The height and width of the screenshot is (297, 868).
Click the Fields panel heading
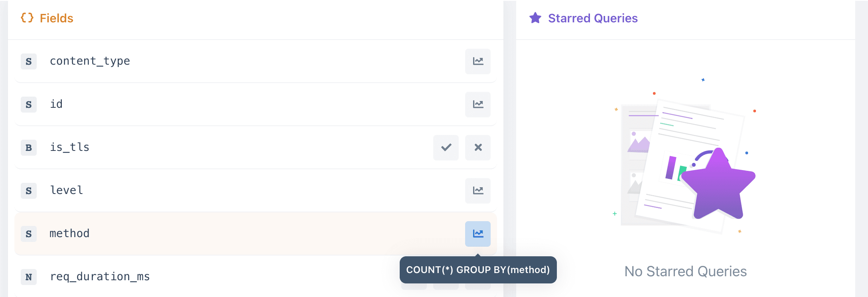pos(57,18)
